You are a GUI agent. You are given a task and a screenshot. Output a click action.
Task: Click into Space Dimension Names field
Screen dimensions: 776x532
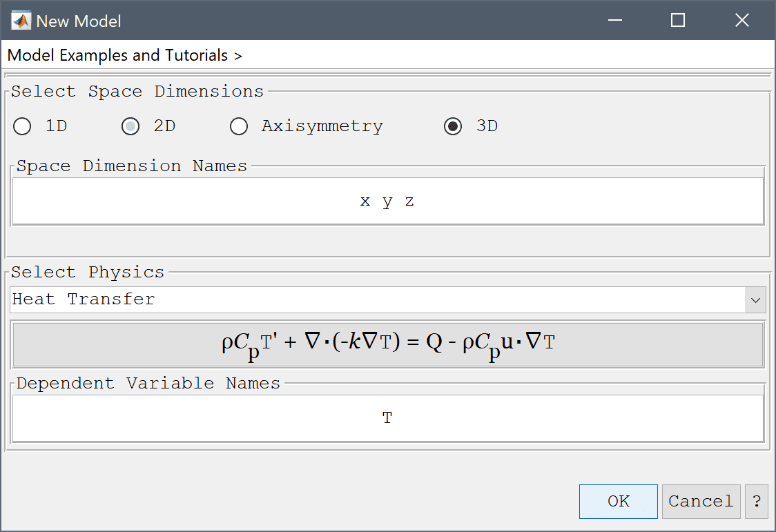click(x=388, y=201)
